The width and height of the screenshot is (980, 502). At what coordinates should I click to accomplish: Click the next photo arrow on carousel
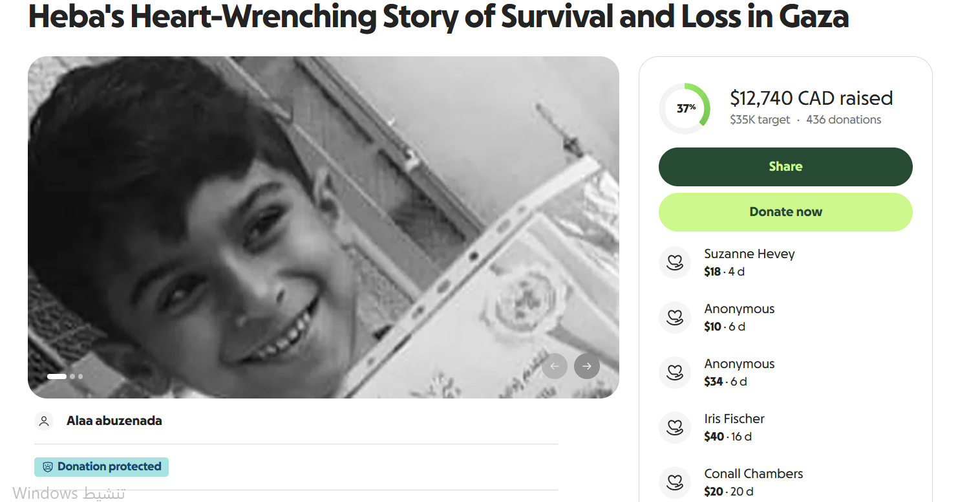(x=586, y=366)
